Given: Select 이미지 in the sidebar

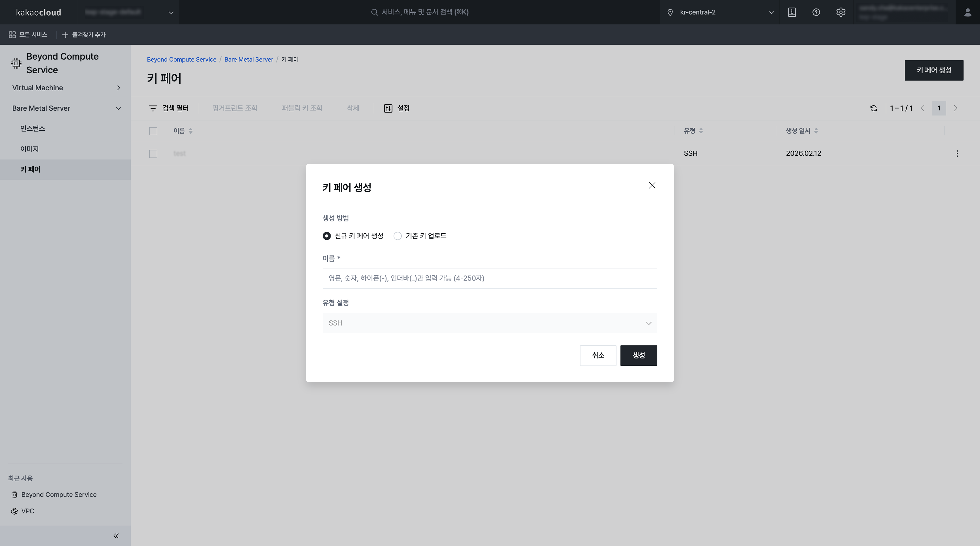Looking at the screenshot, I should (x=30, y=149).
